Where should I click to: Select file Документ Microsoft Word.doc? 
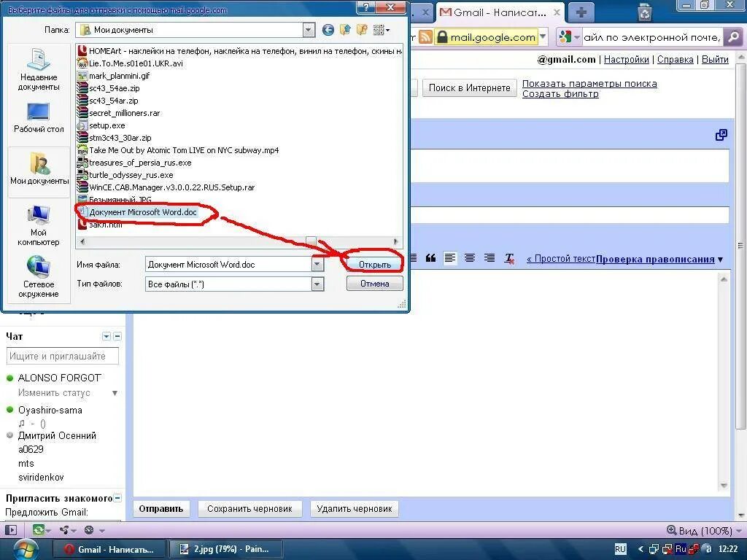click(x=137, y=212)
